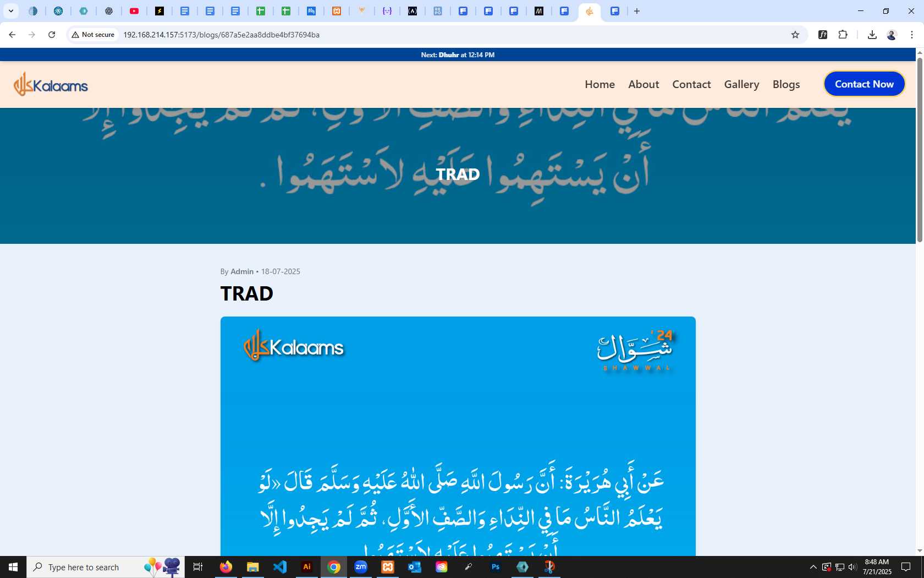This screenshot has height=578, width=924.
Task: Open the notification center icon
Action: tap(906, 567)
